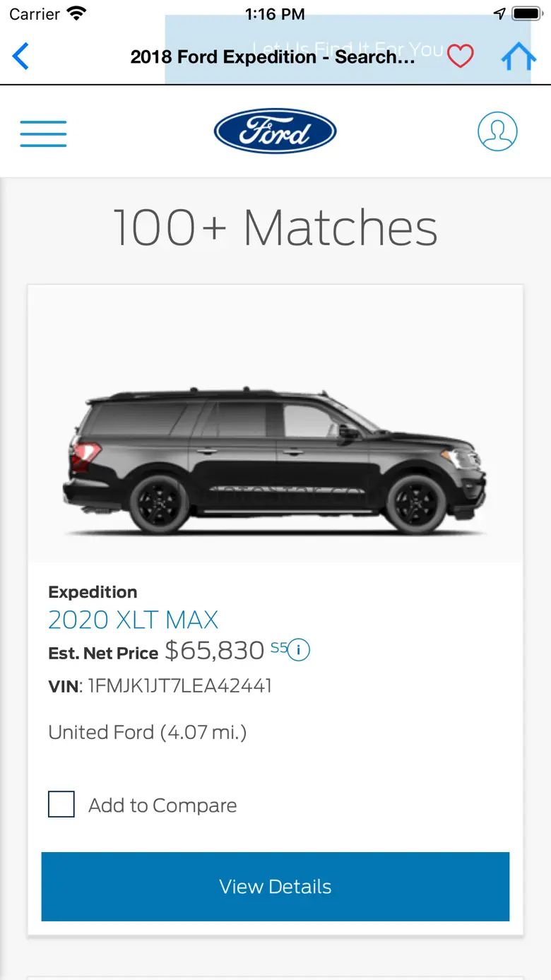551x980 pixels.
Task: Tap the battery indicator in status bar
Action: 526,13
